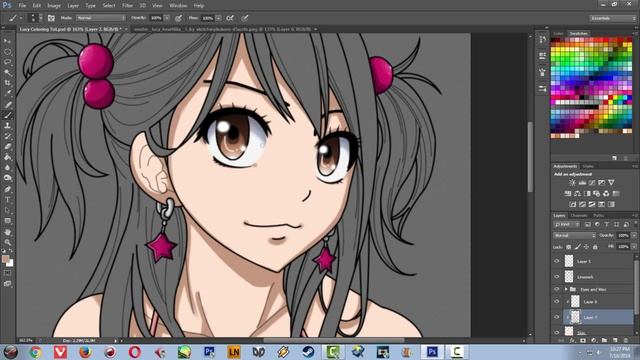The width and height of the screenshot is (640, 360).
Task: Enable airbrush mode in options bar
Action: (x=230, y=18)
